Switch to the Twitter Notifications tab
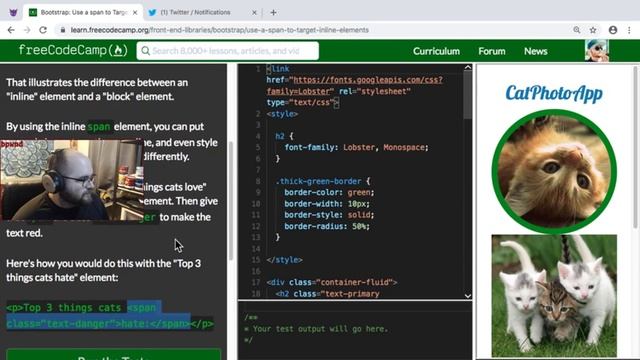This screenshot has width=640, height=360. [x=202, y=13]
